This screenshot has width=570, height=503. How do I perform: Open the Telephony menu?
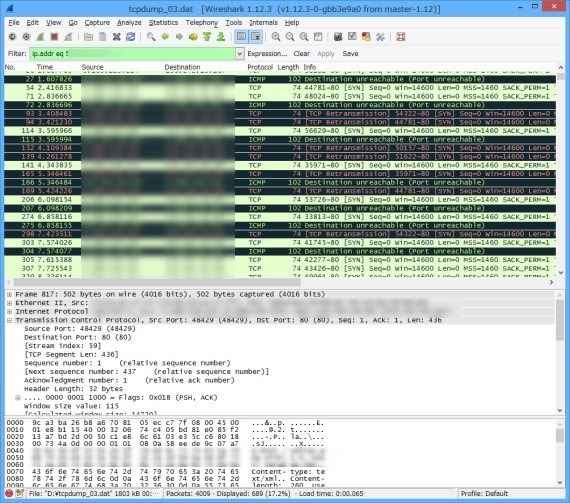[x=202, y=23]
